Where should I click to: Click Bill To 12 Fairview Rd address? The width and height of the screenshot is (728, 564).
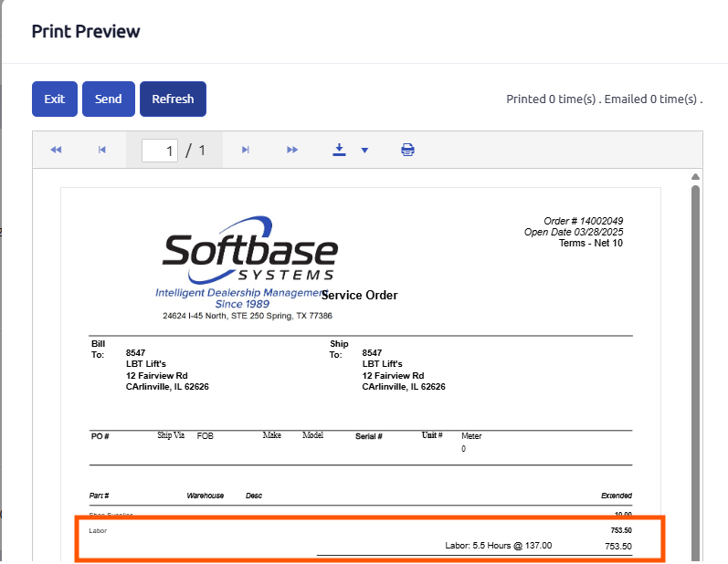[156, 376]
